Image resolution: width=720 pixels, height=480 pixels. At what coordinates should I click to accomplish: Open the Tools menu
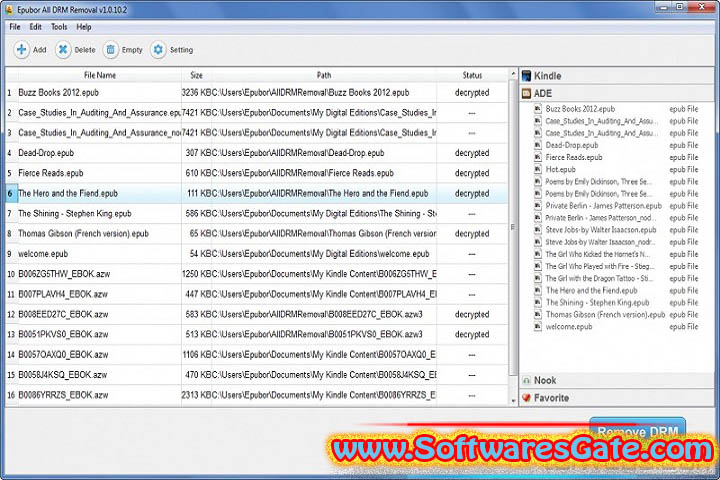pos(59,27)
